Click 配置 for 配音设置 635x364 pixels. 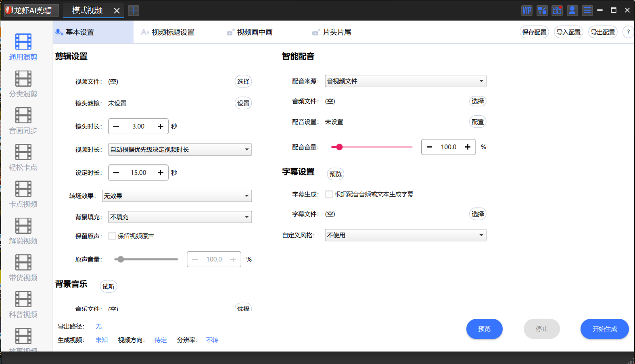coord(478,122)
